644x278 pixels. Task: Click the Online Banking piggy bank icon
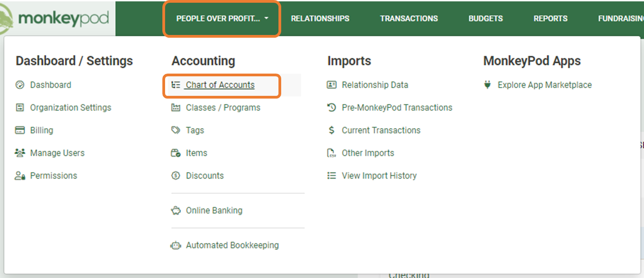[x=176, y=211]
